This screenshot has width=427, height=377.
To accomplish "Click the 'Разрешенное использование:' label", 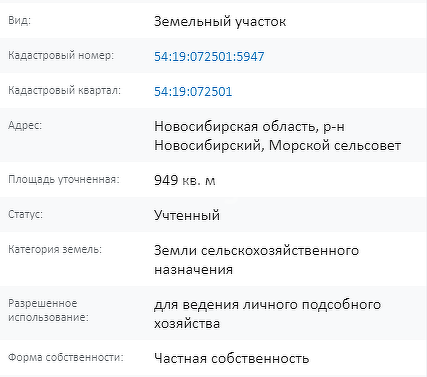I will click(x=48, y=310).
